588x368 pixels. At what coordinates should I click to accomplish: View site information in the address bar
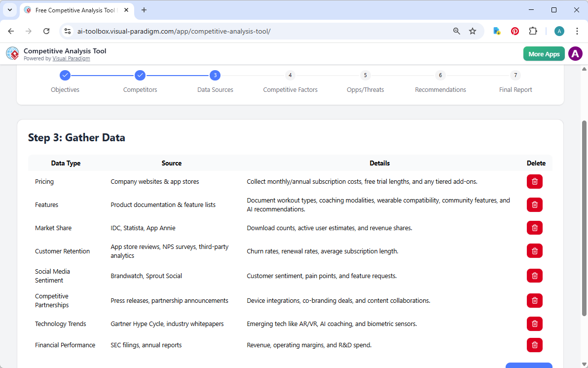pos(67,31)
